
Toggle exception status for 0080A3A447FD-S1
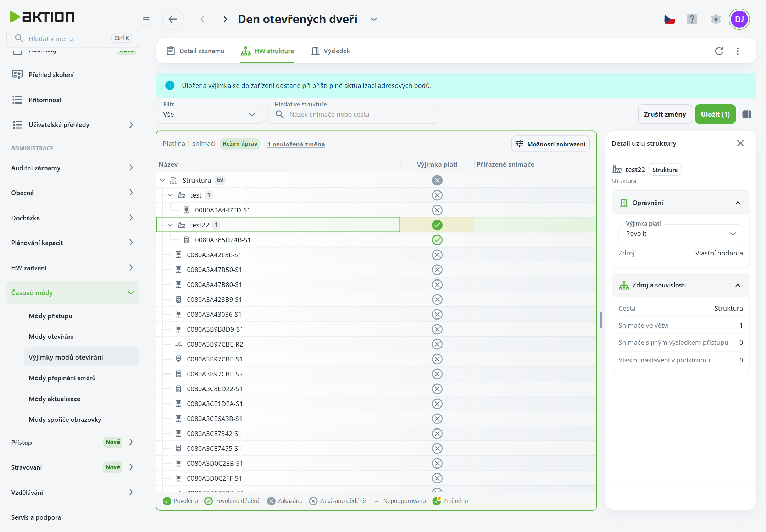pyautogui.click(x=437, y=210)
